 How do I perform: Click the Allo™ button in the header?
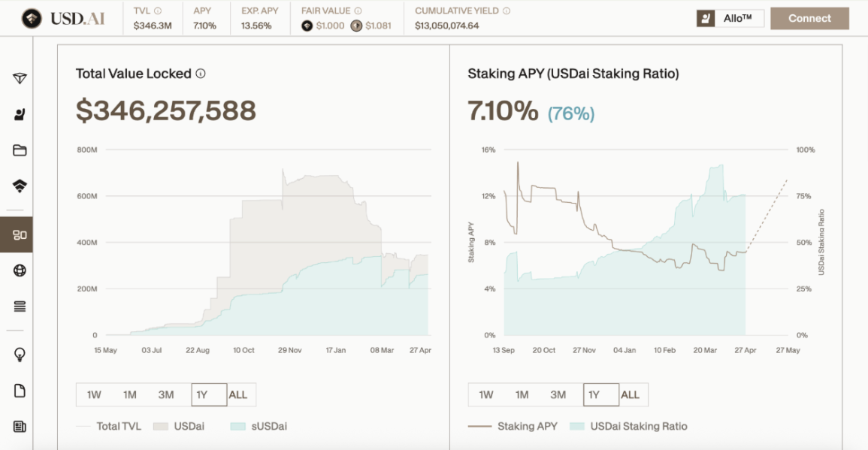pos(729,19)
